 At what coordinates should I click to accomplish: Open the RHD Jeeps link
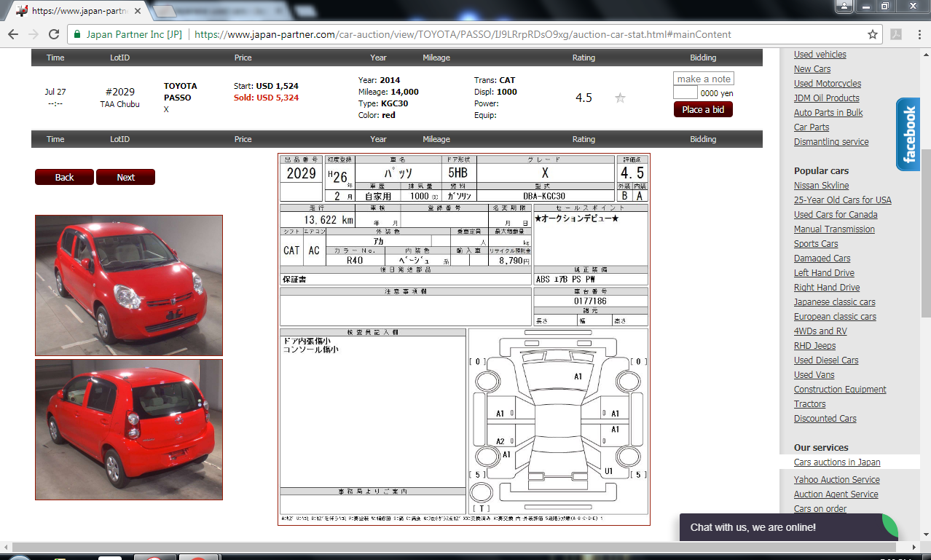pyautogui.click(x=814, y=346)
